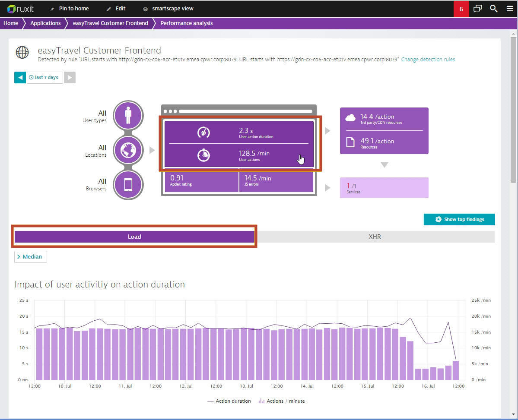Expand the Median option
This screenshot has width=518, height=420.
[30, 257]
